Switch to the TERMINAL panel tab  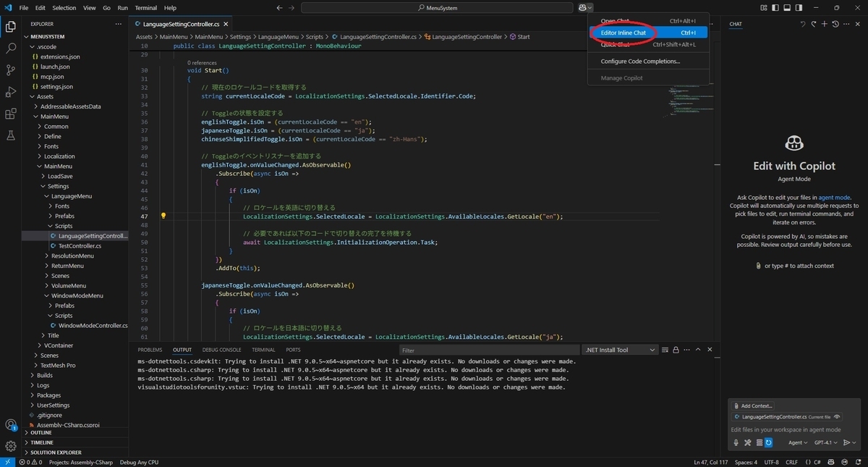[x=263, y=350]
